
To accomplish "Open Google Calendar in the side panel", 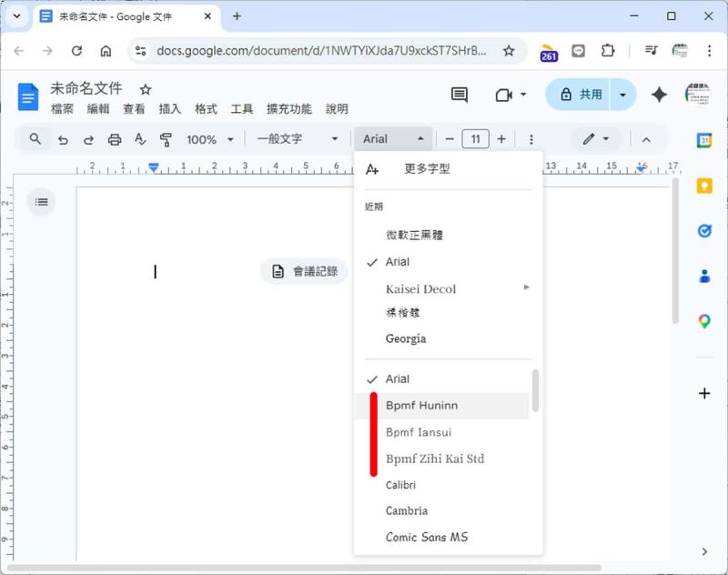I will [703, 141].
